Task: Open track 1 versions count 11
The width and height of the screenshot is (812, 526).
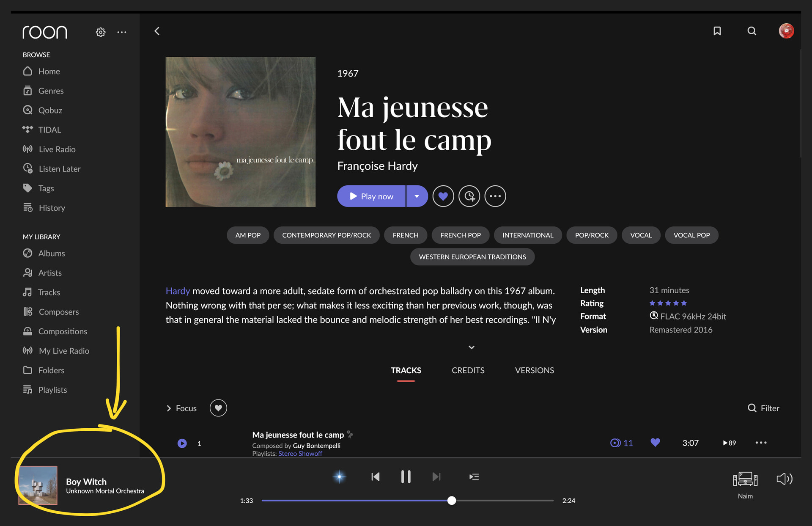Action: [x=622, y=443]
